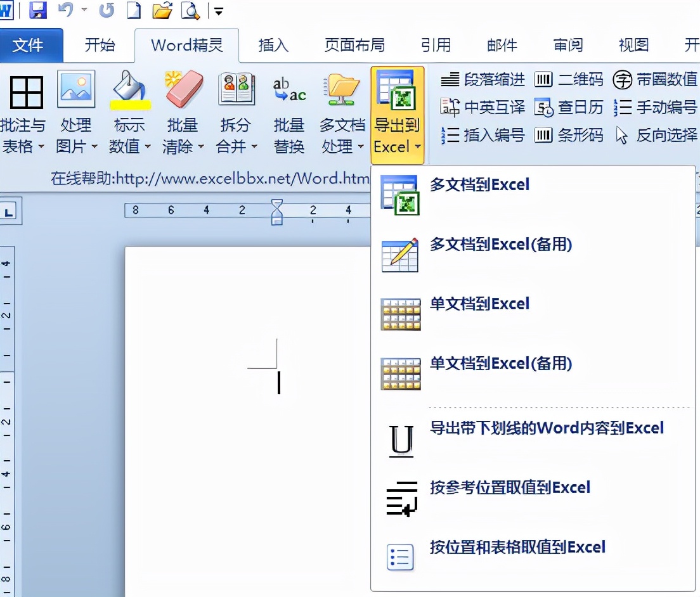Choose 导出带下划线的Word内容到Excel menu item
Viewport: 700px width, 597px height.
click(533, 438)
